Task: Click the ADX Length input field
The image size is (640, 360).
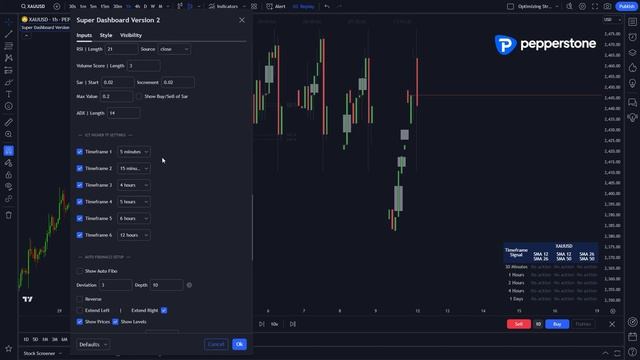Action: click(x=124, y=113)
